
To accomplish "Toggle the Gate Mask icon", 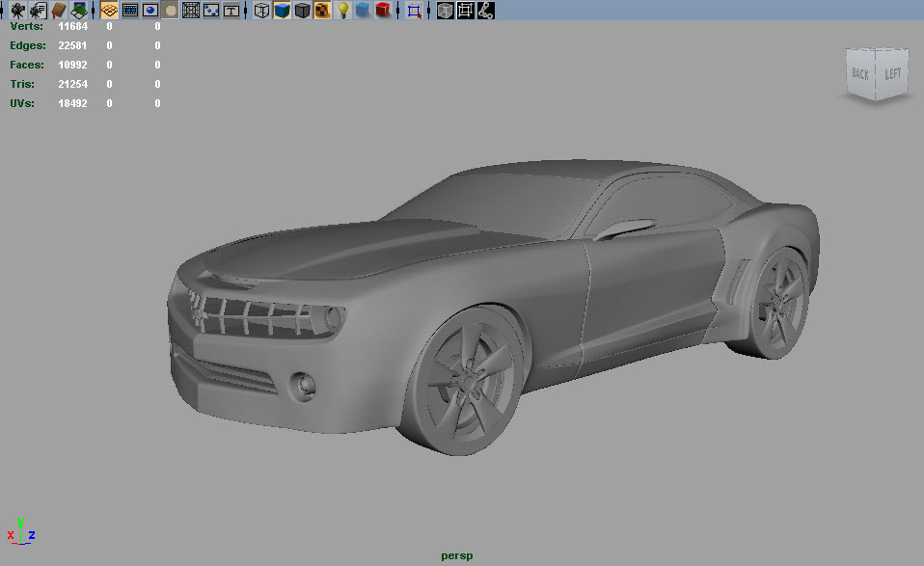I will 171,10.
